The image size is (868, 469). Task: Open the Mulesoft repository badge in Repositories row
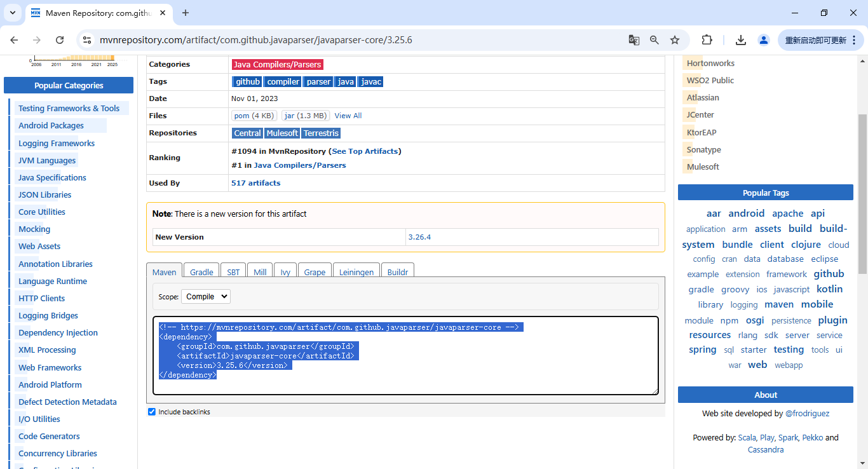[282, 133]
